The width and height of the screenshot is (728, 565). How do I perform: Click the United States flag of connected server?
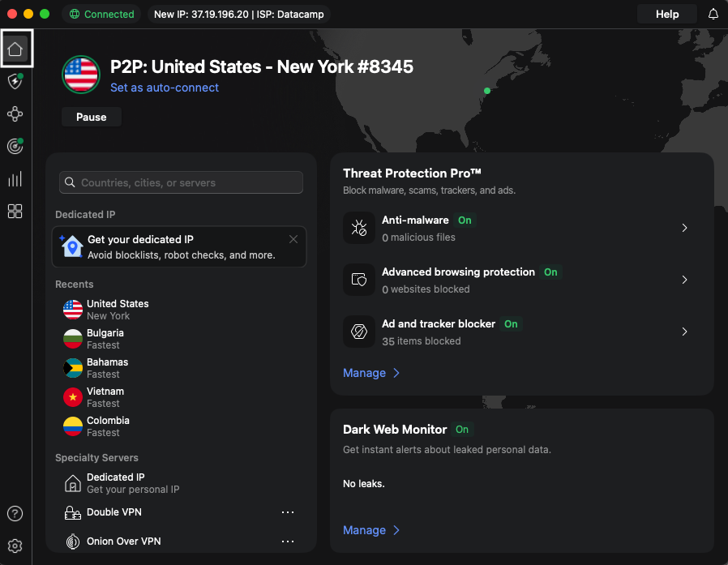81,75
